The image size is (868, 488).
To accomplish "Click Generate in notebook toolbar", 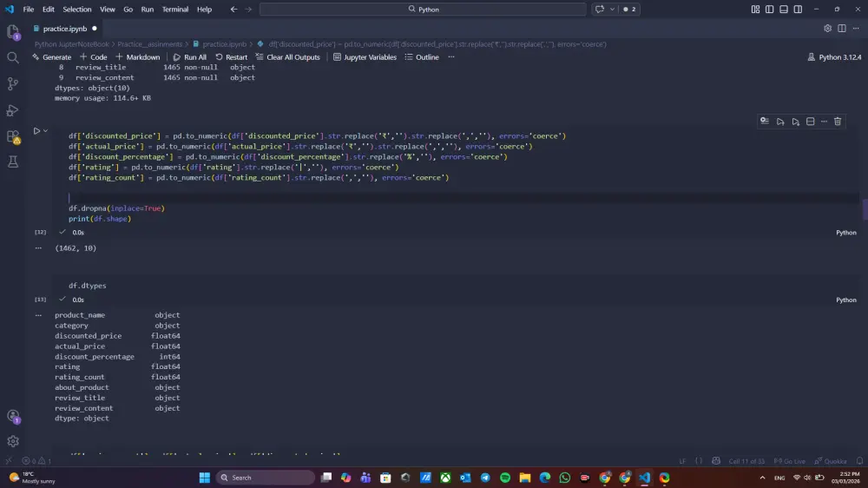I will pos(52,57).
